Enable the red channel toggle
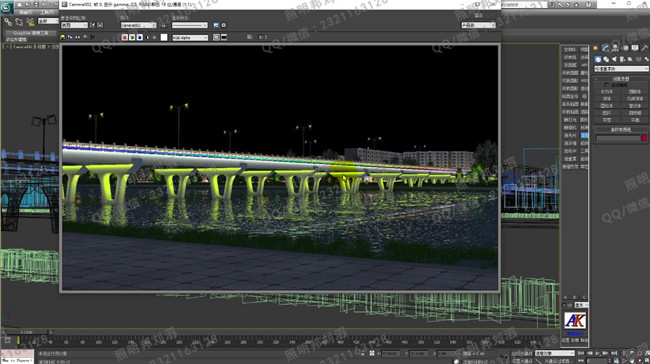650x364 pixels. pyautogui.click(x=124, y=37)
